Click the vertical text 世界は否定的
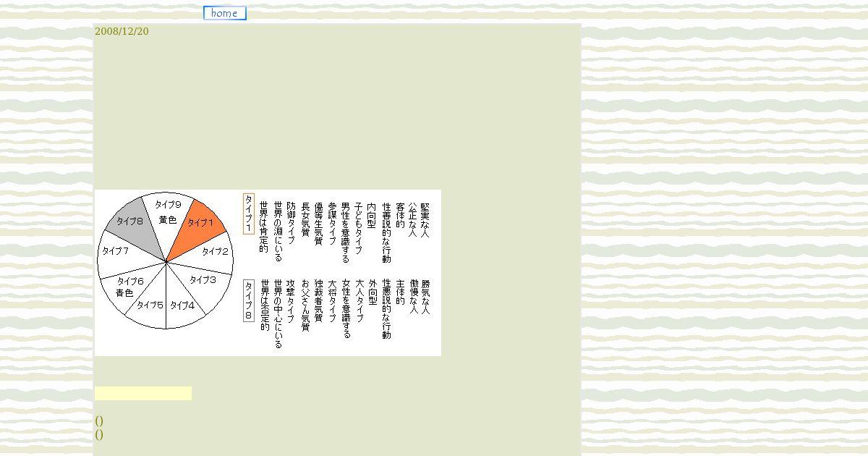868x456 pixels. pyautogui.click(x=265, y=305)
